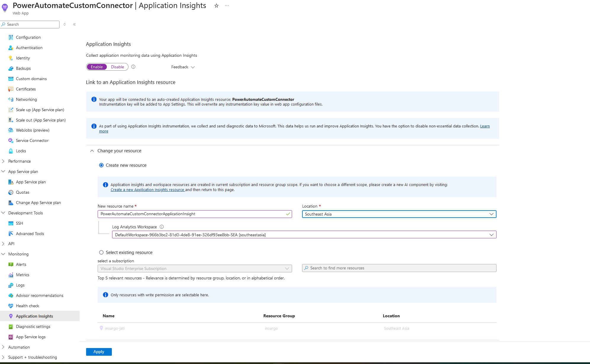590x364 pixels.
Task: Collapse the sidebar with double chevron
Action: [x=74, y=24]
